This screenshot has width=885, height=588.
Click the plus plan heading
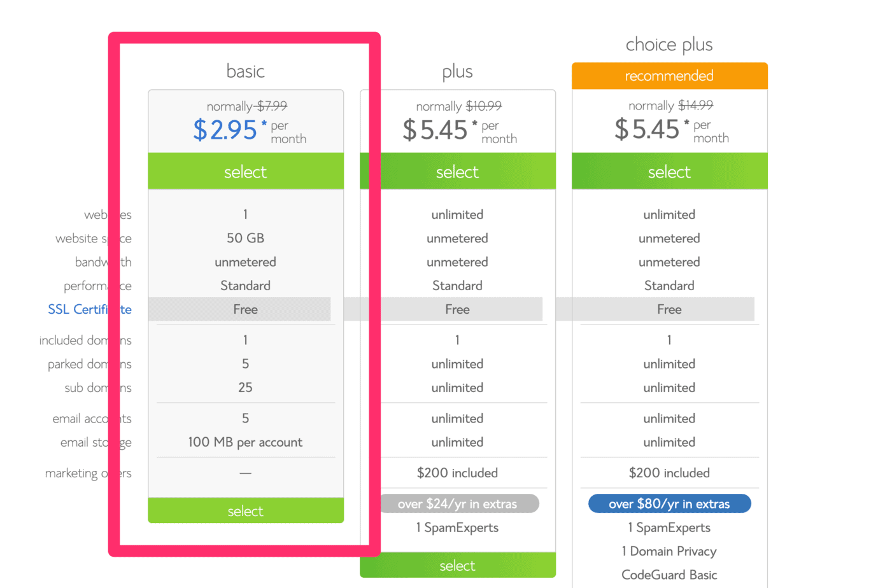[x=457, y=72]
